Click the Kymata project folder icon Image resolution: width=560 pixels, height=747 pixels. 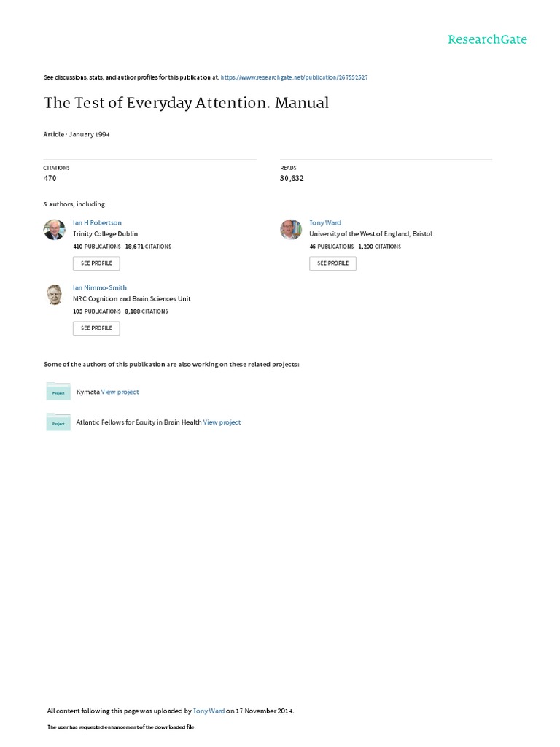tap(58, 391)
